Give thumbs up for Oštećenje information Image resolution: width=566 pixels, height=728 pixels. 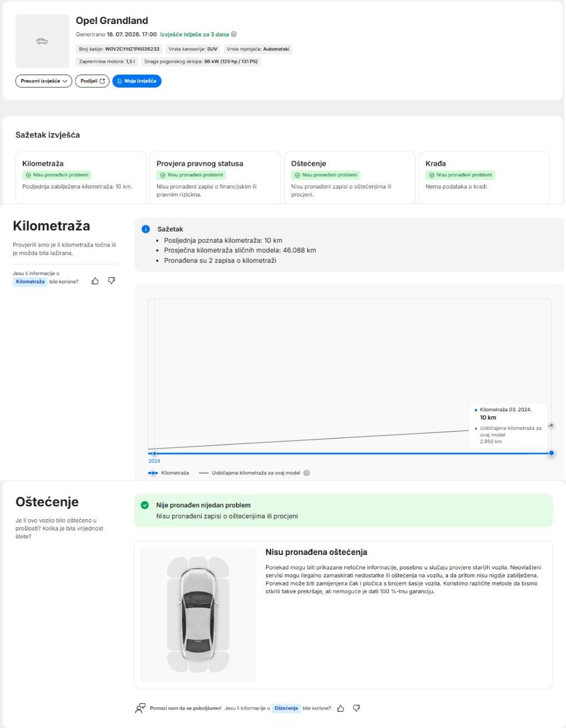coord(341,709)
